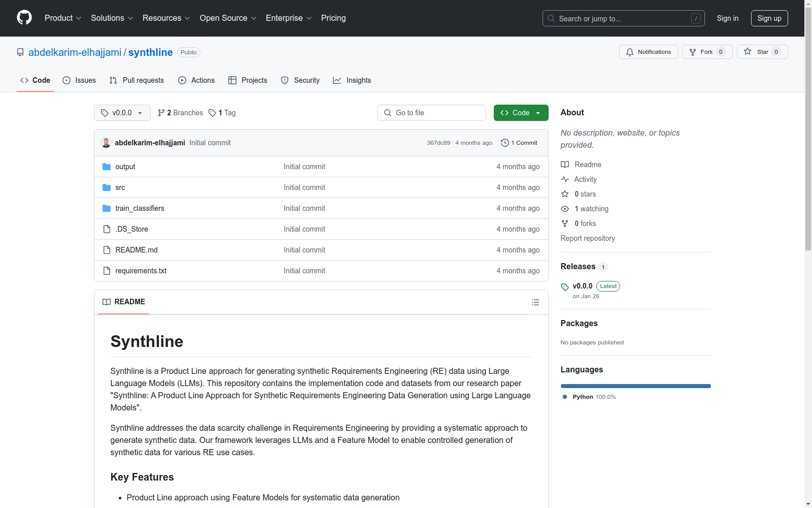Switch to the Projects tab
This screenshot has height=508, width=812.
click(x=248, y=80)
